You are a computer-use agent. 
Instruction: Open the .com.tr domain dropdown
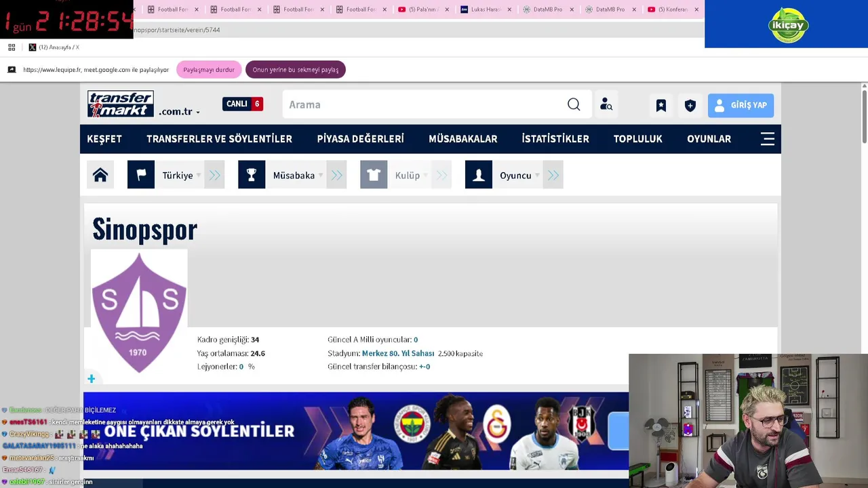[180, 112]
